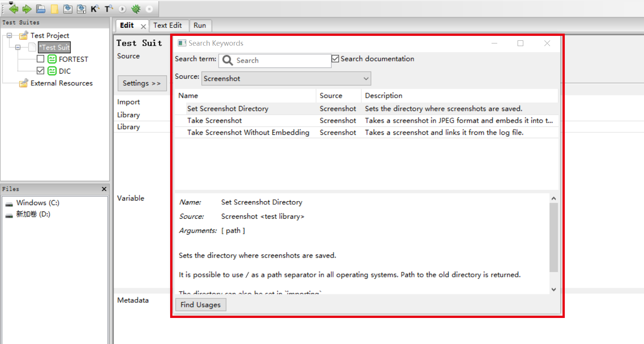644x344 pixels.
Task: Collapse the Test Project tree node
Action: click(9, 35)
